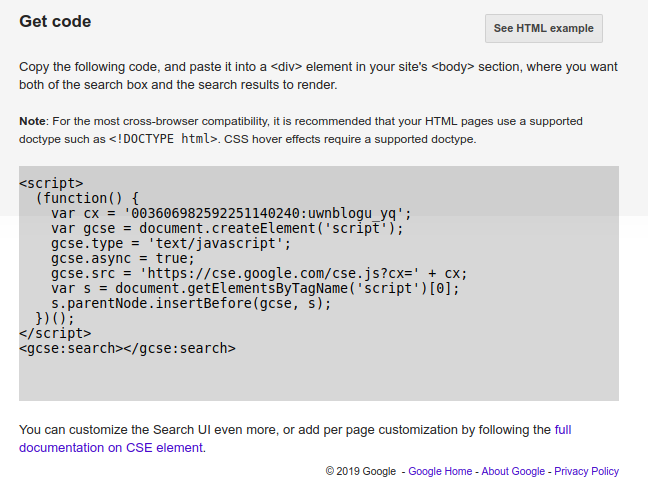Screen dimensions: 648x484
Task: Click the gcse.src URL line
Action: pos(259,273)
